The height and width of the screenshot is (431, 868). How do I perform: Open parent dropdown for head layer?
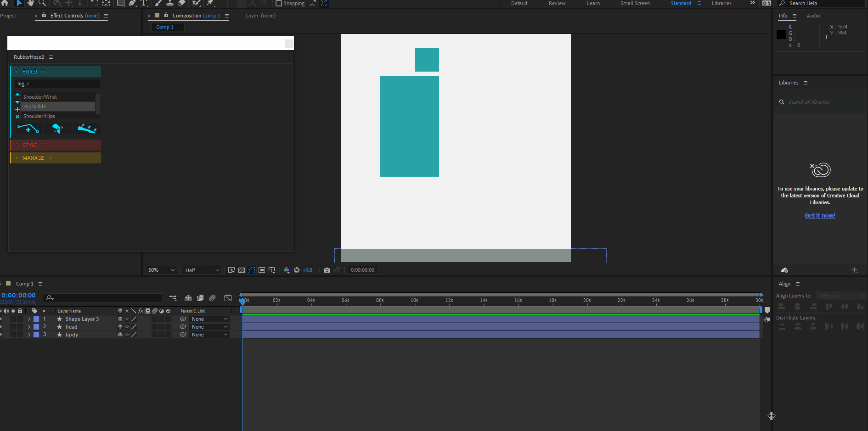(x=209, y=327)
